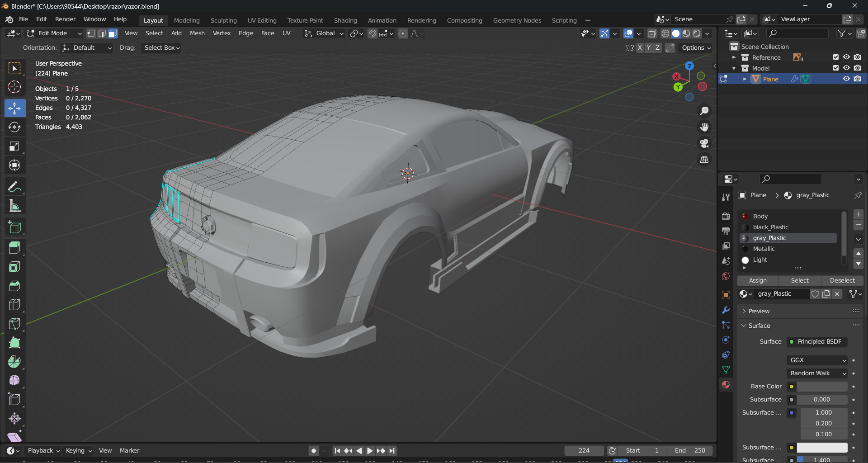The width and height of the screenshot is (868, 463).
Task: Select the Cursor tool in the toolbar
Action: click(14, 87)
